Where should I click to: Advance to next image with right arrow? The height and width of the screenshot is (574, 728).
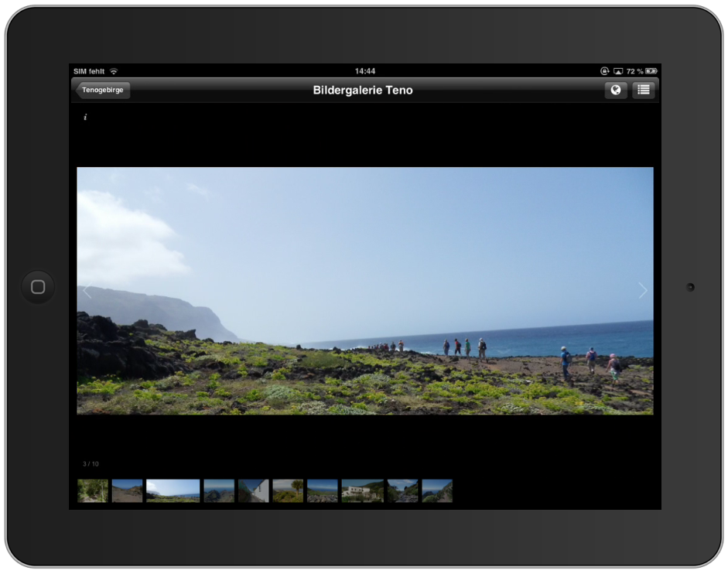(x=642, y=291)
